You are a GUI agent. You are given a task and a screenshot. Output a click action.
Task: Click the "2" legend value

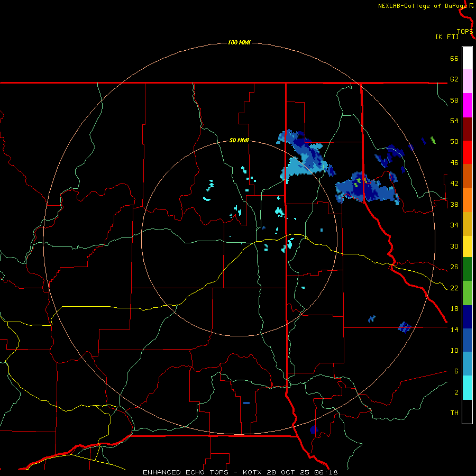coord(456,392)
